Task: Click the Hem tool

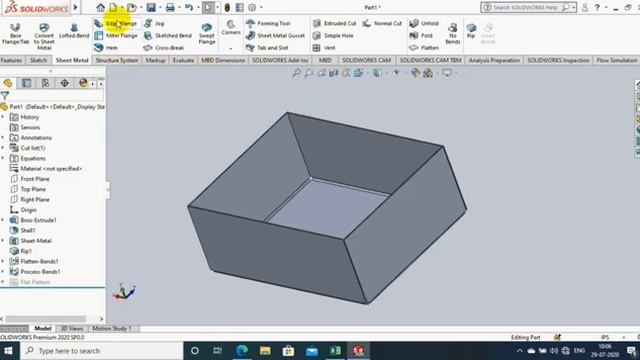Action: (x=106, y=48)
